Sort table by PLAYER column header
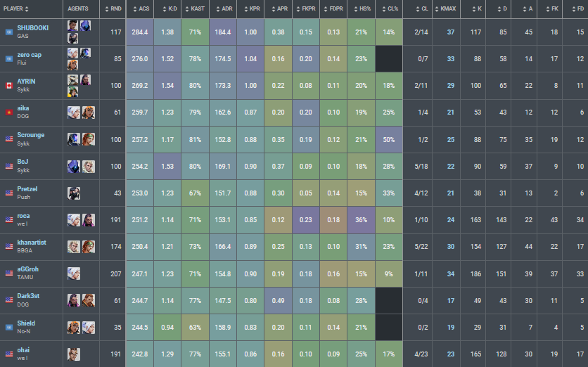The image size is (588, 367). pyautogui.click(x=31, y=8)
